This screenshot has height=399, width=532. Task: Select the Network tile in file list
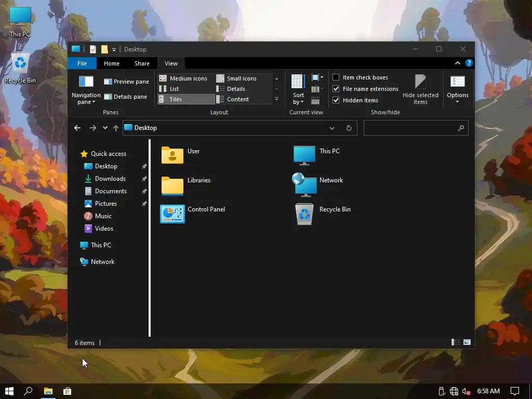(317, 185)
